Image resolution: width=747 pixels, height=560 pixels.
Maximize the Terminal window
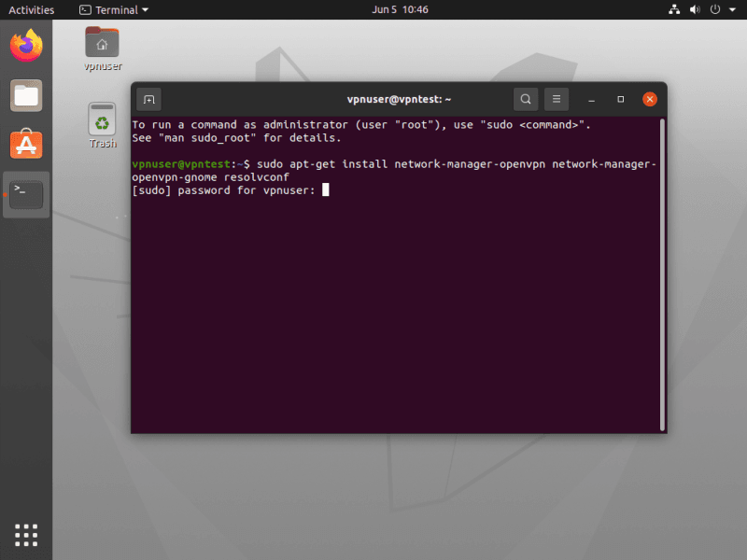620,99
